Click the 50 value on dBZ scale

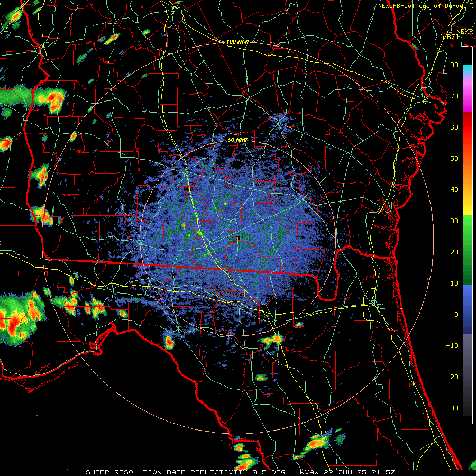coord(454,159)
